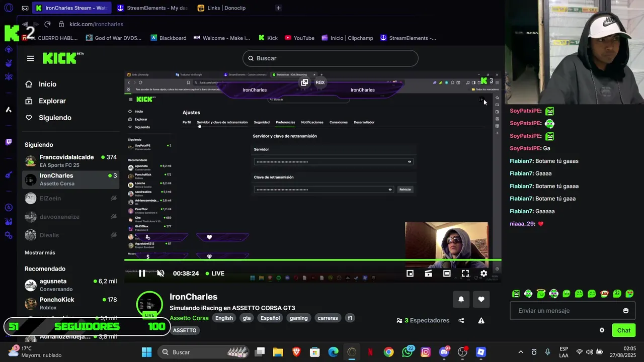Jump to LIVE in the player
Viewport: 644px width, 362px height.
point(214,274)
